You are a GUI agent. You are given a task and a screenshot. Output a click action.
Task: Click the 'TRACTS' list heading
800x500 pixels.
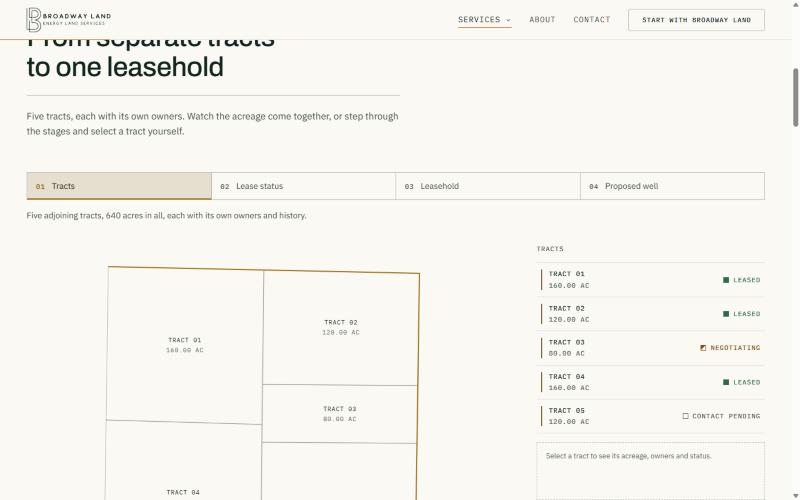pyautogui.click(x=550, y=249)
